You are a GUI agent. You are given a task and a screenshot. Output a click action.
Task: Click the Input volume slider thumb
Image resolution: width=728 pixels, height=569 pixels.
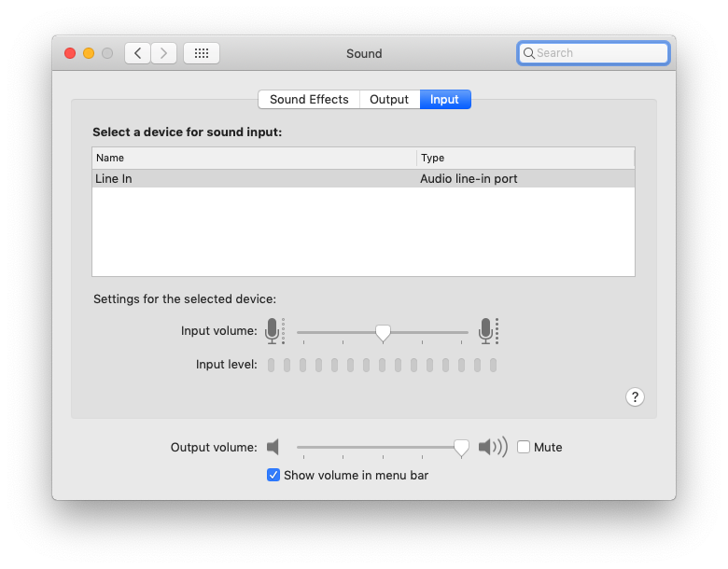tap(383, 332)
